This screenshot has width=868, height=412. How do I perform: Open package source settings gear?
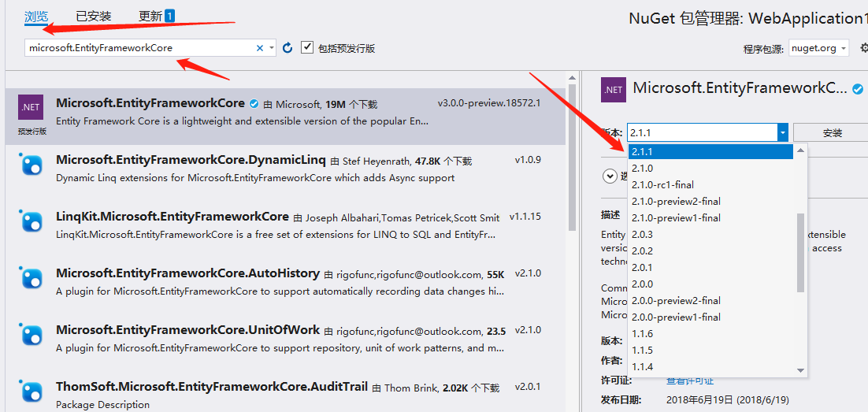tap(864, 48)
